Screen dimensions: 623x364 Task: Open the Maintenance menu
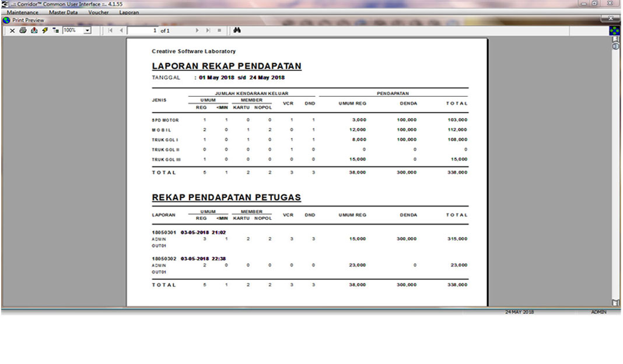(23, 12)
